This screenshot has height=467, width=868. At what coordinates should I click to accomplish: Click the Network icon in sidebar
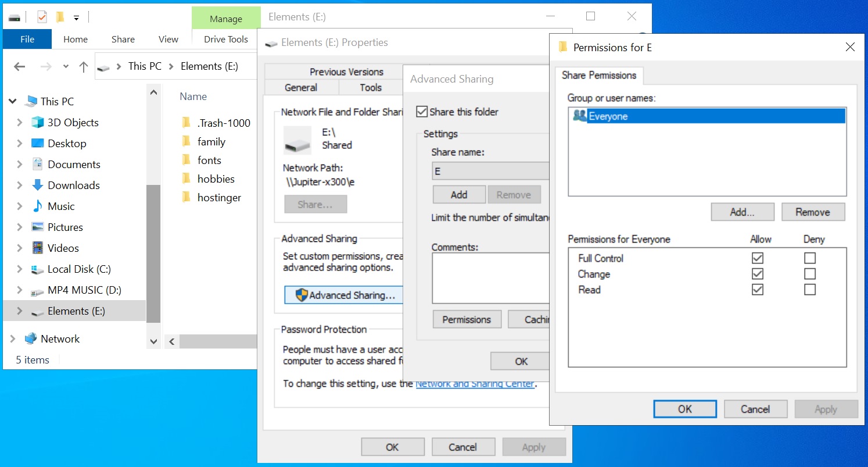[x=31, y=339]
